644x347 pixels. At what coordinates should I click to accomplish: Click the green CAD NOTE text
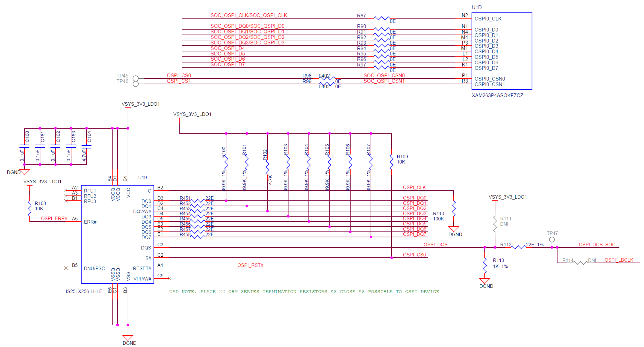pos(304,291)
